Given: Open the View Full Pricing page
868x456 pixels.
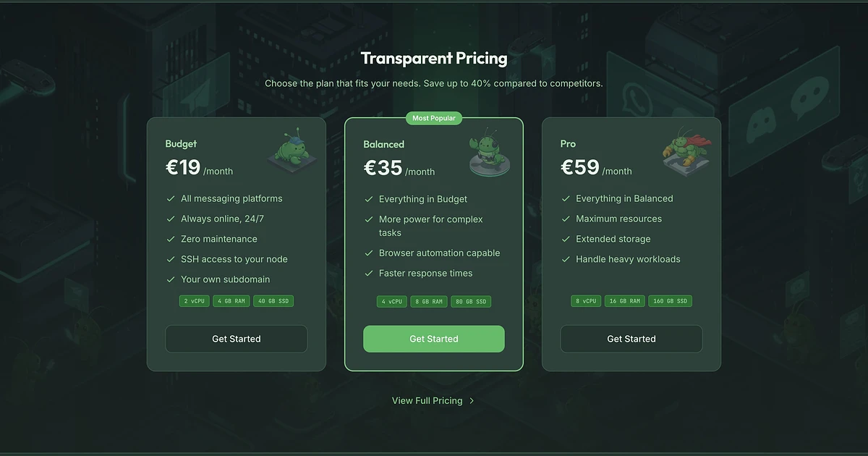Looking at the screenshot, I should pyautogui.click(x=427, y=400).
